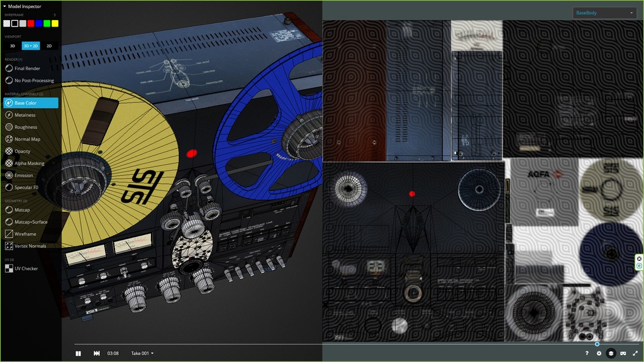
Task: Pause the animation playback
Action: pyautogui.click(x=79, y=353)
